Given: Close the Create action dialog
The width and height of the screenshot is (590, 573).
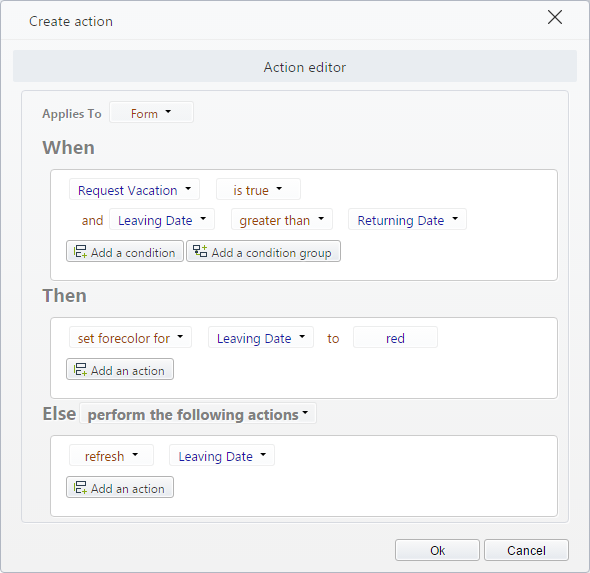Looking at the screenshot, I should point(555,17).
